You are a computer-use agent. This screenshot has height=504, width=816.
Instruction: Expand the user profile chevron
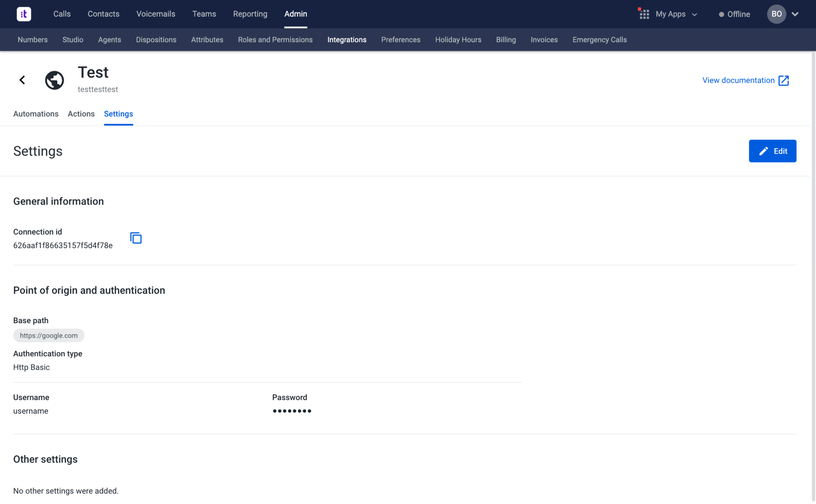point(795,14)
